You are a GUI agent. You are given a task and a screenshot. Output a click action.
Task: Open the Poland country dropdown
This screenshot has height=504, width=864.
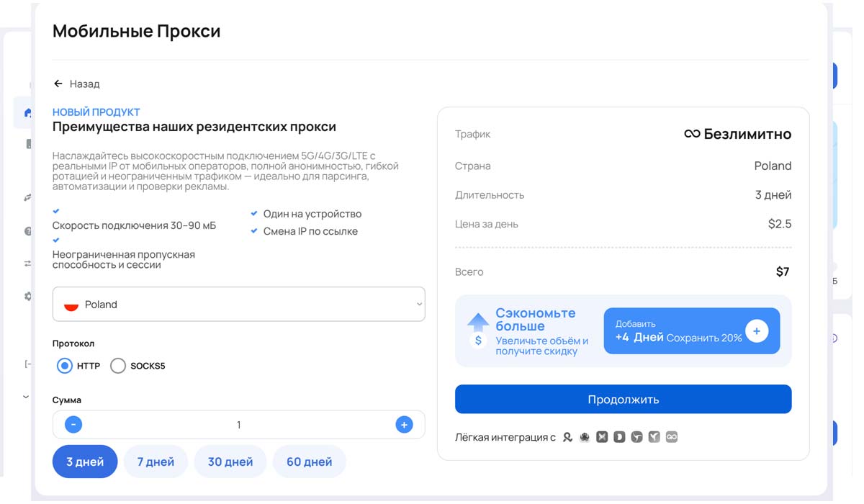(x=239, y=305)
